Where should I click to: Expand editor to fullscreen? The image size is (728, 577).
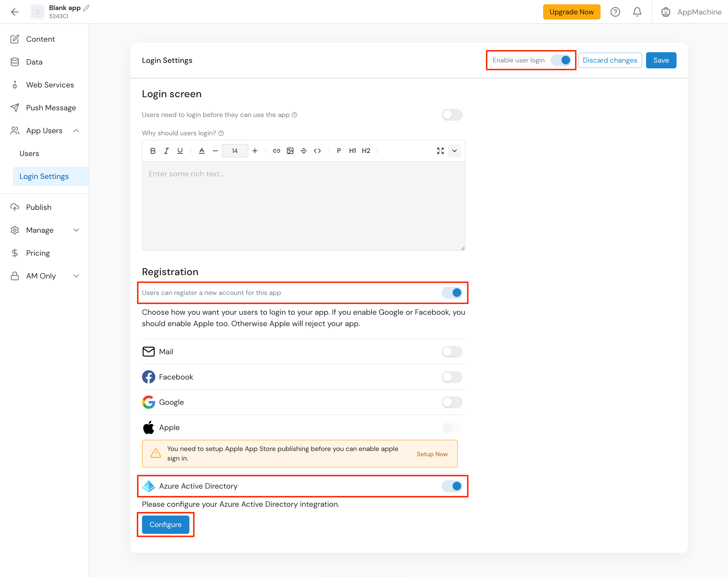[440, 151]
